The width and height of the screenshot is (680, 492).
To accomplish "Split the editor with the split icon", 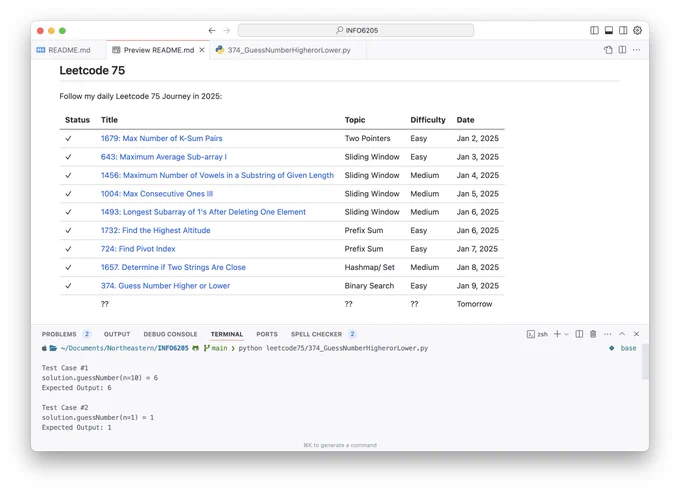I will coord(622,50).
